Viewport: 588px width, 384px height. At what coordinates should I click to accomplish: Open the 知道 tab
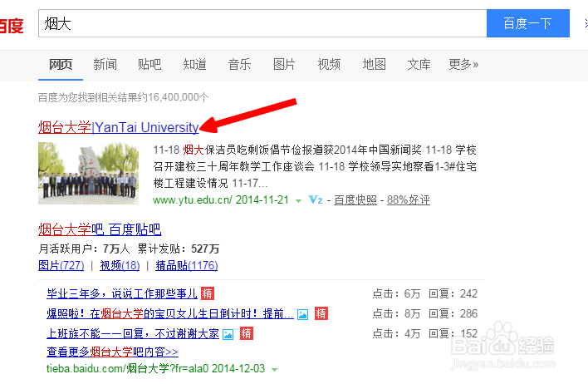(x=194, y=64)
